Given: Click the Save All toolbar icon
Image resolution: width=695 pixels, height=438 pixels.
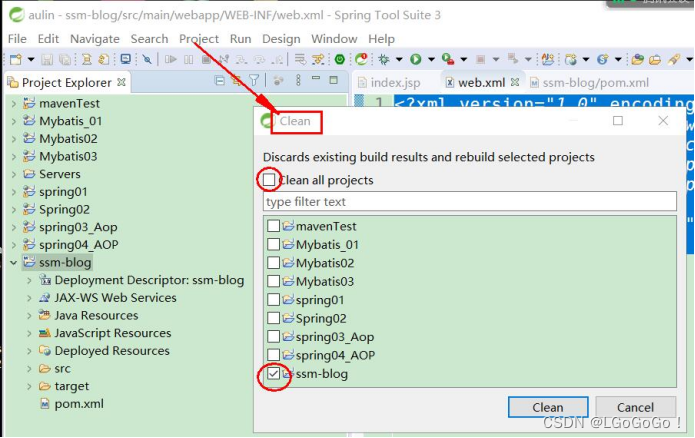Looking at the screenshot, I should click(x=65, y=59).
